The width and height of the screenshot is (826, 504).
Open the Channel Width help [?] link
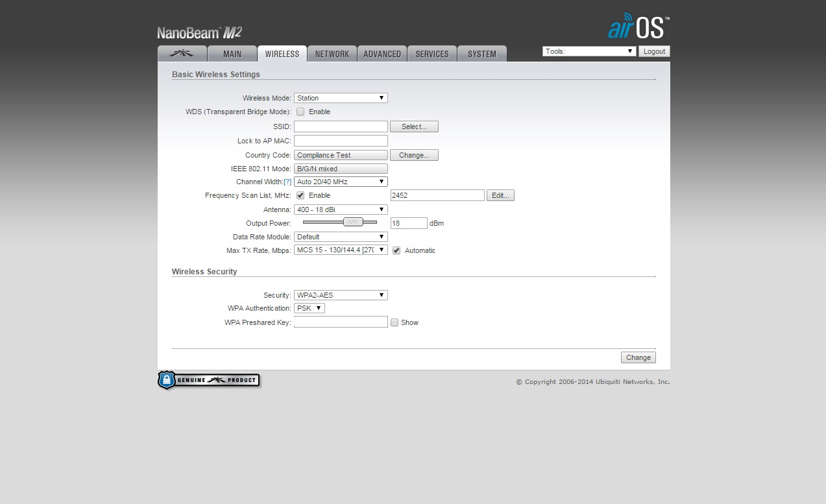pos(287,182)
